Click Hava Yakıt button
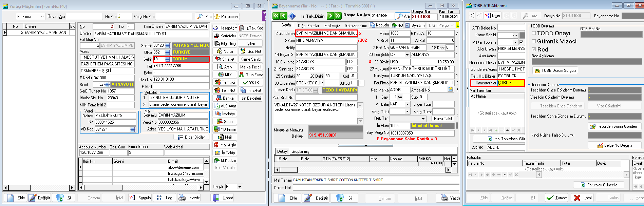The width and height of the screenshot is (644, 206). pyautogui.click(x=443, y=119)
